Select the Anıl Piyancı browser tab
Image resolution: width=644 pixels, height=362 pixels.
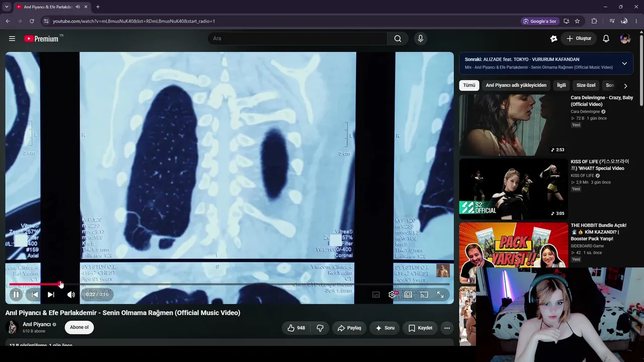point(52,7)
